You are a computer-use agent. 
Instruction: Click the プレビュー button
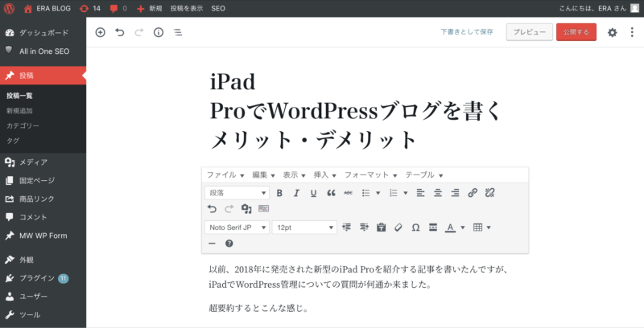coord(530,32)
